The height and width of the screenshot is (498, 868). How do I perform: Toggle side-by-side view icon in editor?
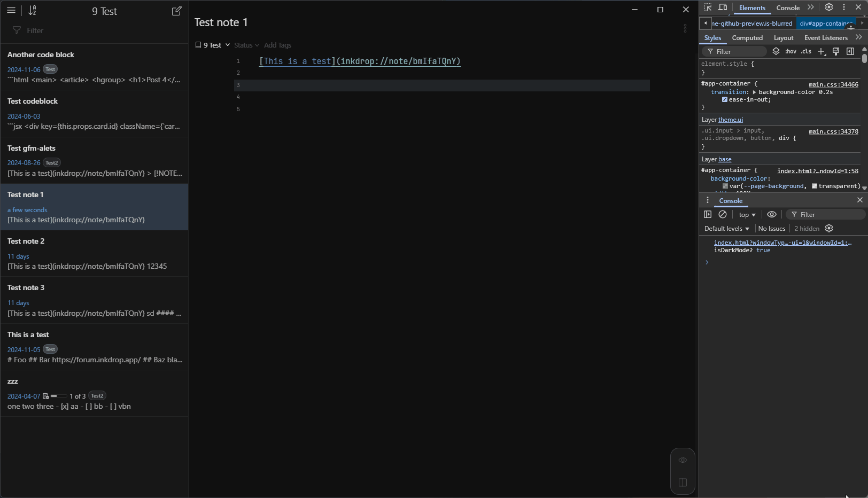tap(683, 483)
